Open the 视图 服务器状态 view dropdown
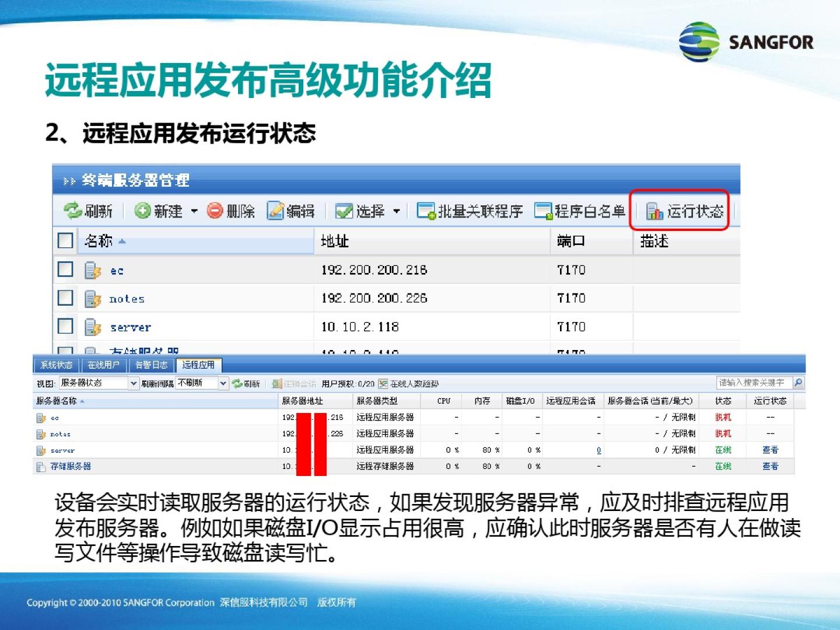 click(x=134, y=383)
